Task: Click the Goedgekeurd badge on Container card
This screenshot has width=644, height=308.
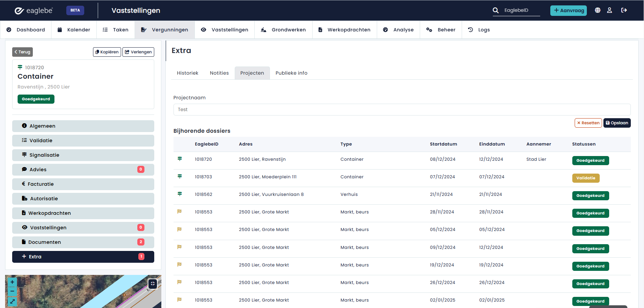Action: click(36, 99)
